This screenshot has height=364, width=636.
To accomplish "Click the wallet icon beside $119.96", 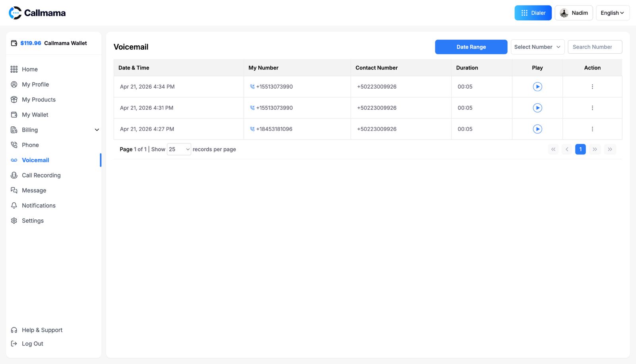I will pyautogui.click(x=14, y=43).
